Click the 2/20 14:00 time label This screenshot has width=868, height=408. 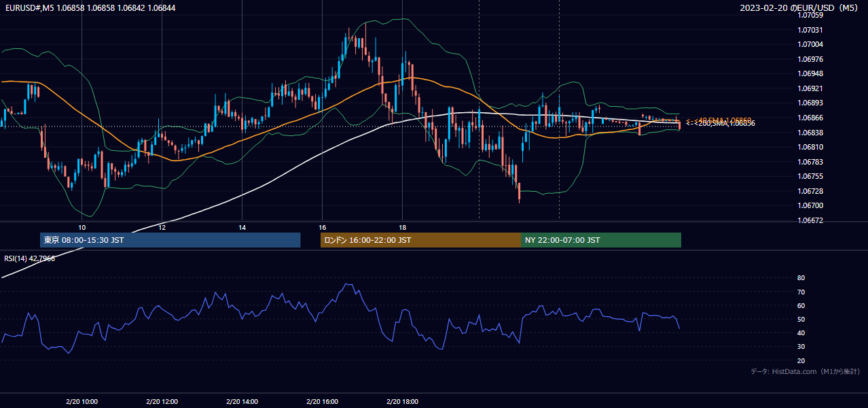click(x=242, y=402)
